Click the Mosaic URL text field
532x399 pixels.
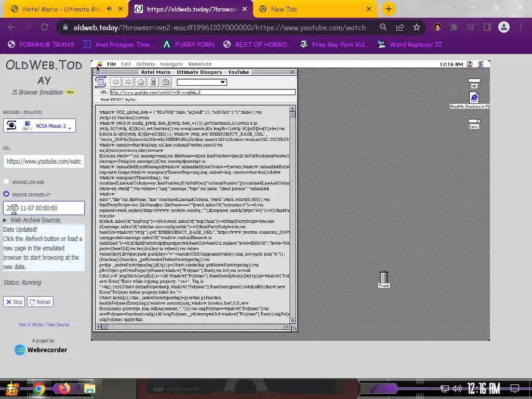tap(203, 92)
